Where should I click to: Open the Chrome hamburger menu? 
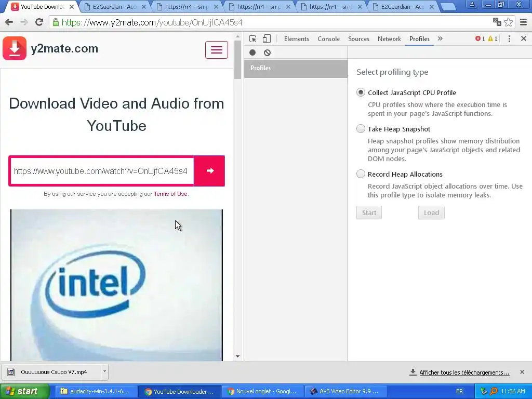click(x=524, y=22)
